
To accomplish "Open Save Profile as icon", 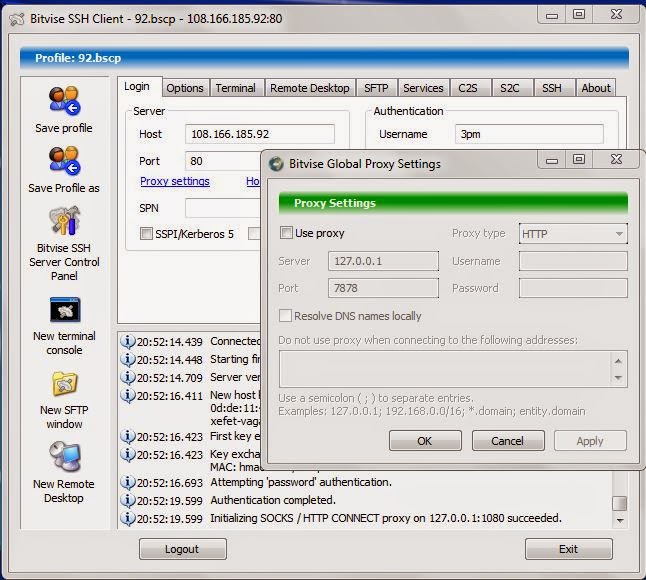I will [x=64, y=161].
